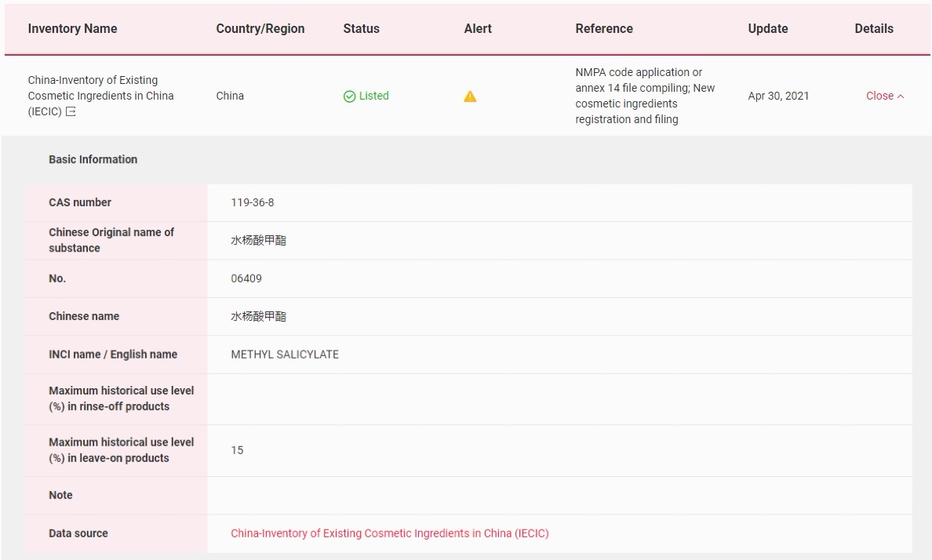Click the Inventory Name column header
932x560 pixels.
click(72, 28)
